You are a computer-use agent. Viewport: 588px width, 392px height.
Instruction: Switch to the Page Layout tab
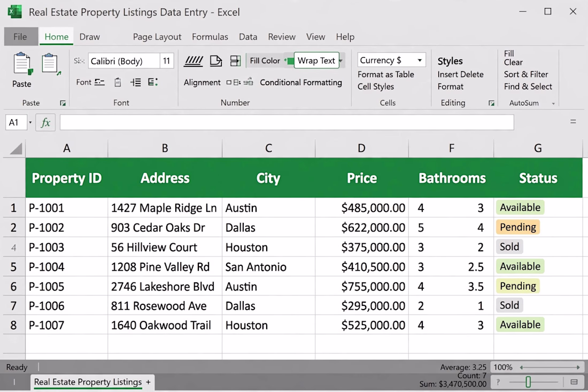coord(157,37)
